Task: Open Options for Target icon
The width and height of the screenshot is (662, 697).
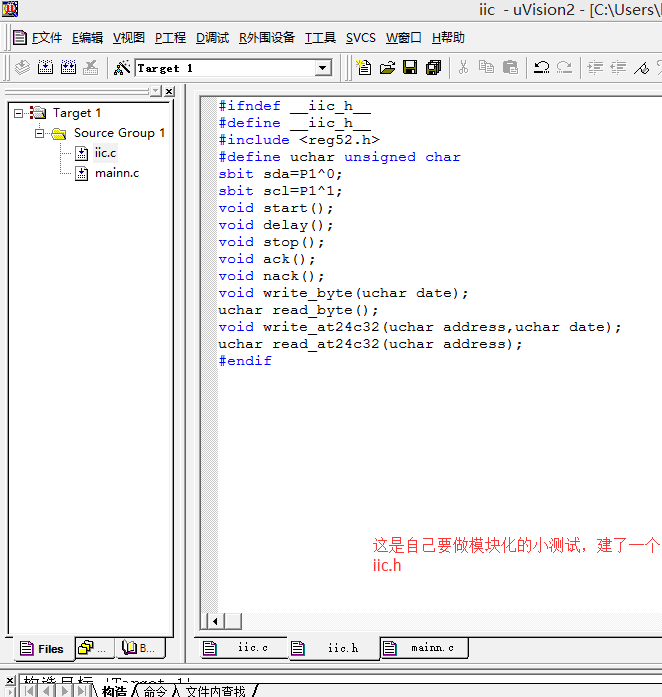Action: 122,68
